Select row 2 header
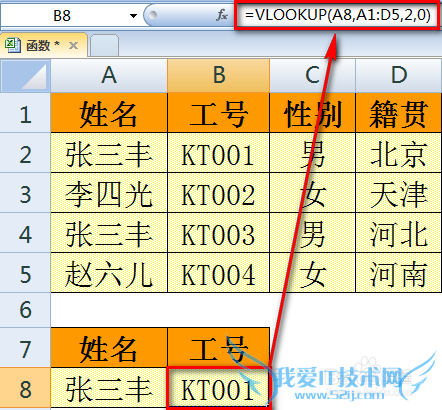Viewport: 442px width, 410px height. click(x=25, y=153)
